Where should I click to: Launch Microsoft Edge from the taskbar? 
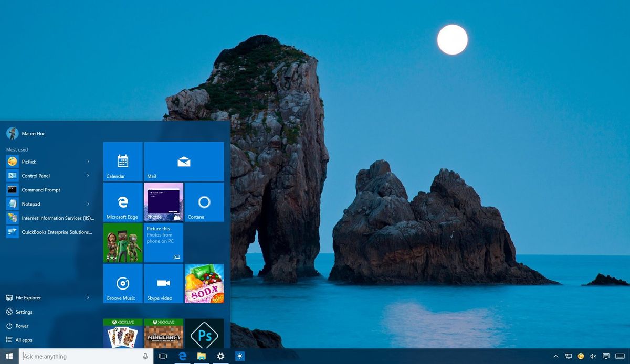tap(182, 356)
